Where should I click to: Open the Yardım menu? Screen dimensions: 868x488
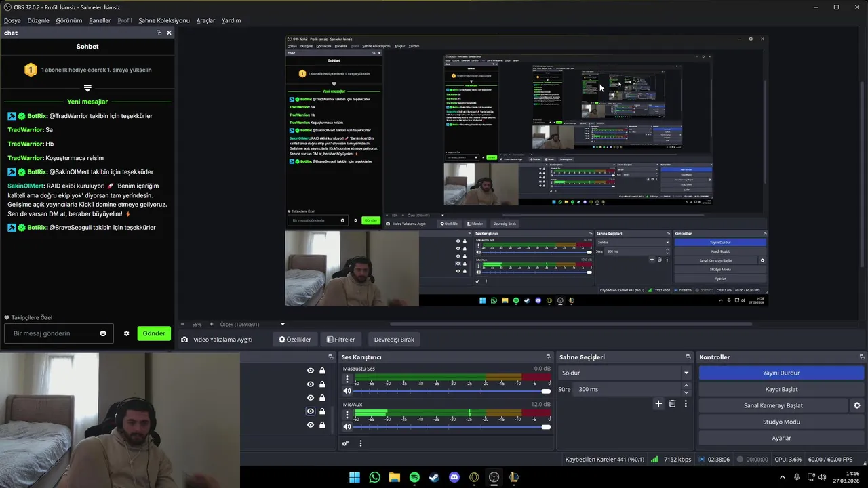[x=231, y=20]
